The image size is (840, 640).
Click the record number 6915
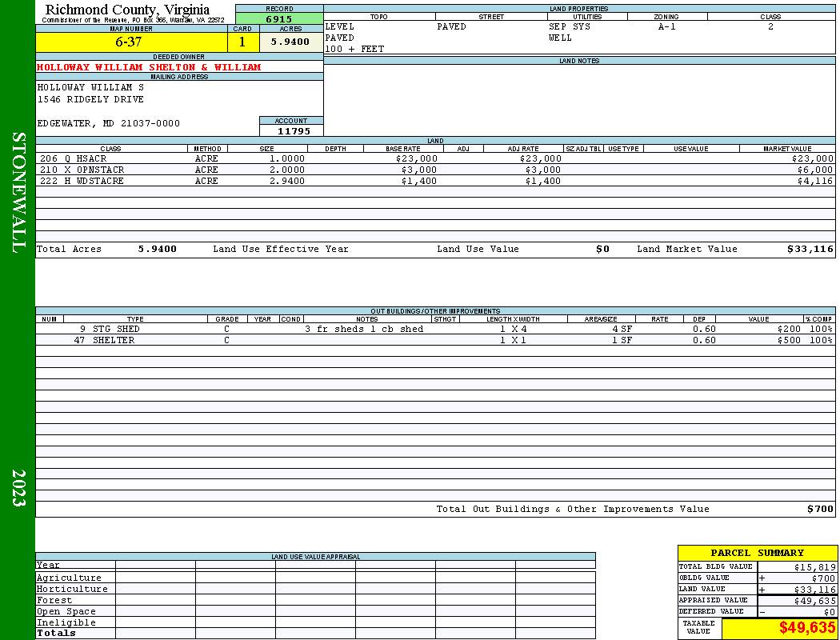(x=279, y=18)
